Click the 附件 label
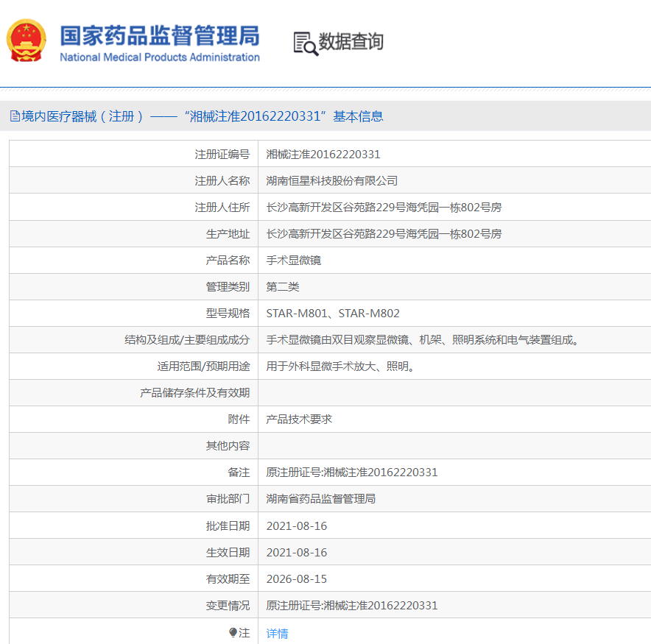Screen dimensions: 651x644 (239, 420)
